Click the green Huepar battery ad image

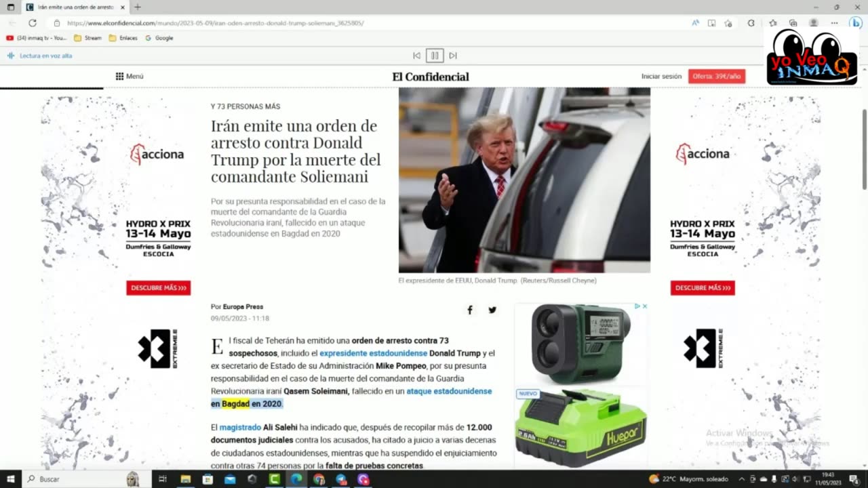[580, 427]
